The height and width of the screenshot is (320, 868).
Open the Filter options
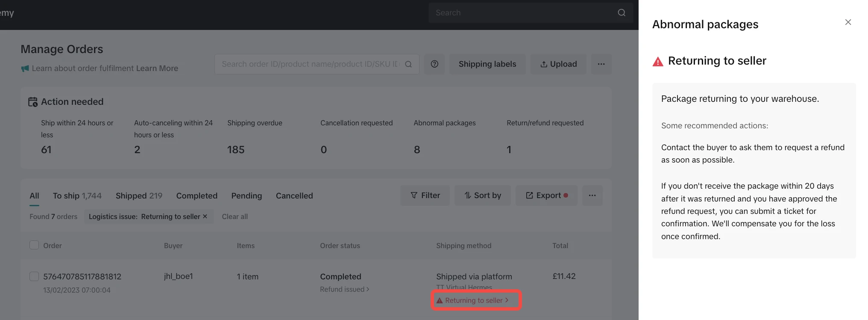[425, 196]
